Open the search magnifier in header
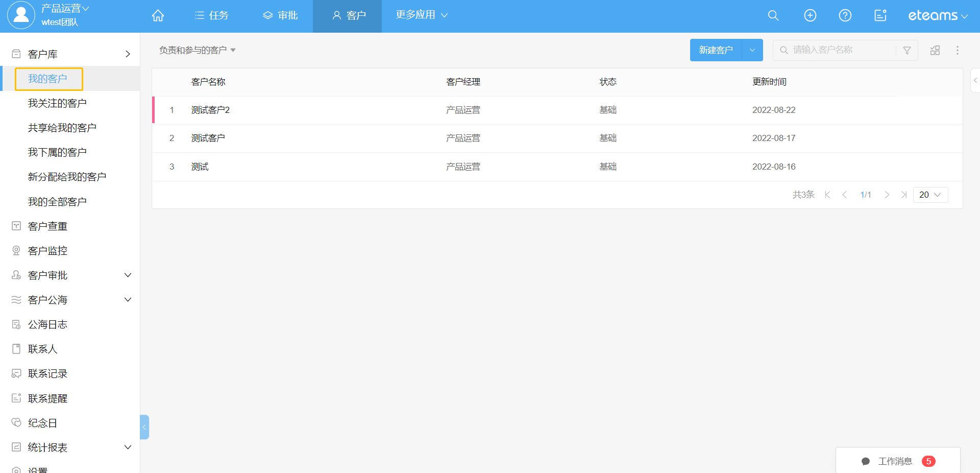The height and width of the screenshot is (473, 980). click(x=773, y=16)
